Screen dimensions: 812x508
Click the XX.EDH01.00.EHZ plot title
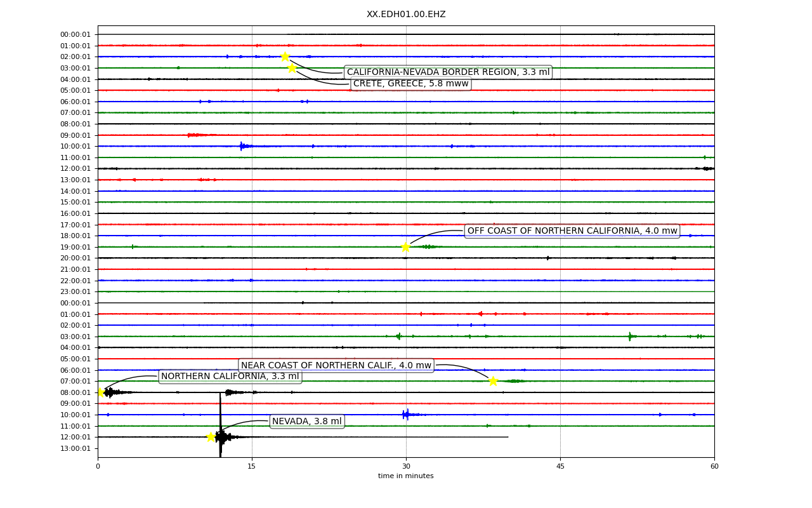tap(406, 14)
